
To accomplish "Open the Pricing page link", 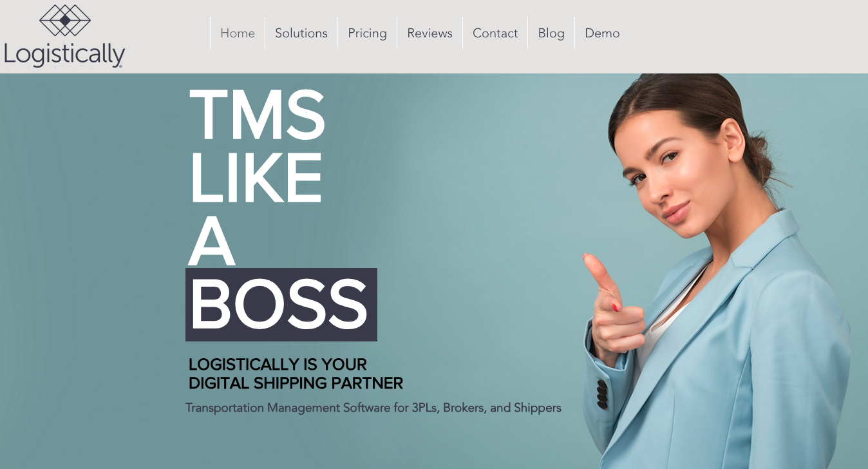I will [x=367, y=33].
